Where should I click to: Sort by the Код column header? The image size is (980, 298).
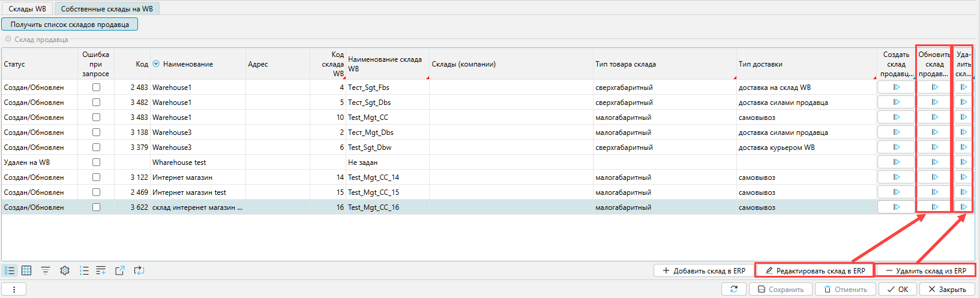coord(132,64)
